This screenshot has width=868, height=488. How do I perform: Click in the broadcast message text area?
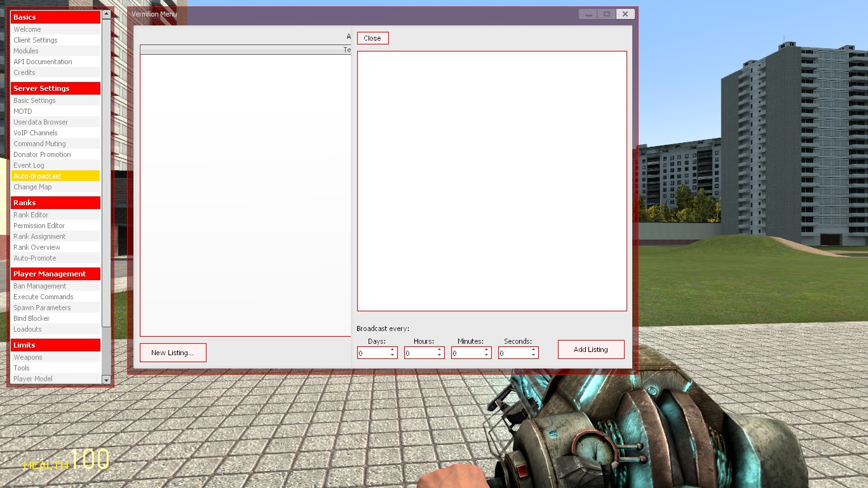coord(491,181)
